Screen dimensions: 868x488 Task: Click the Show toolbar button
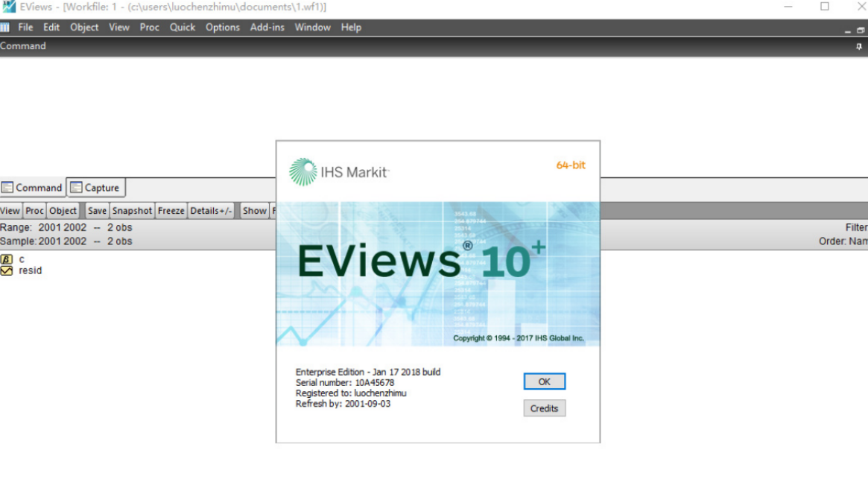(255, 211)
